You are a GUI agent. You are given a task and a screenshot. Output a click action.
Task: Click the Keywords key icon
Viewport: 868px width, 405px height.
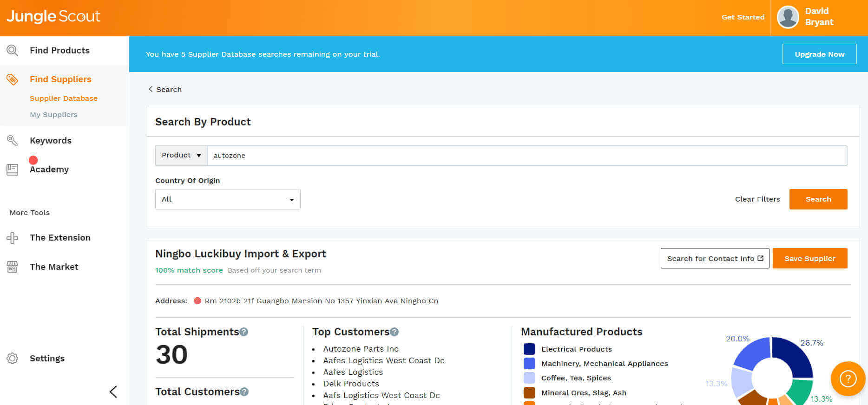click(13, 141)
